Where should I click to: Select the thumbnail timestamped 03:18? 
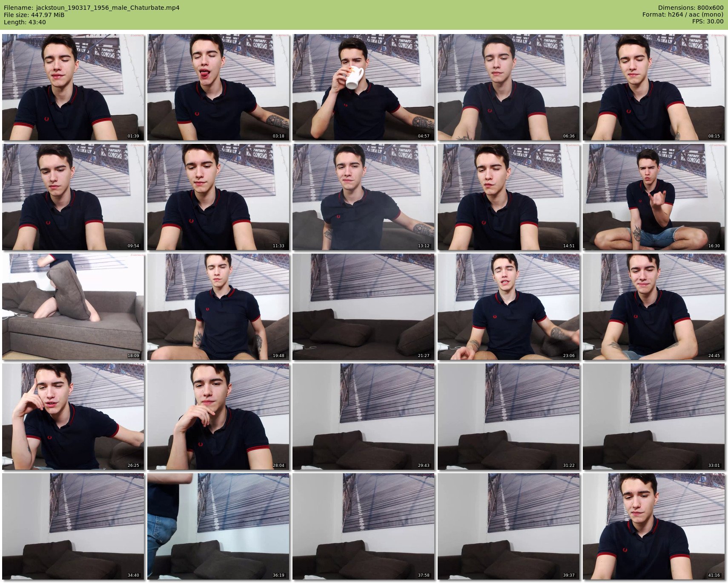point(218,87)
